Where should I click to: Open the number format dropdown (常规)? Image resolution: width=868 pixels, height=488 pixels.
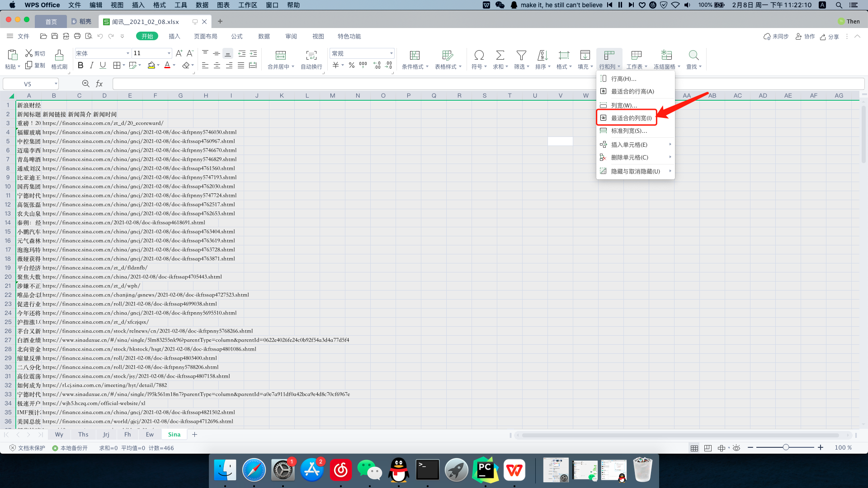(391, 53)
